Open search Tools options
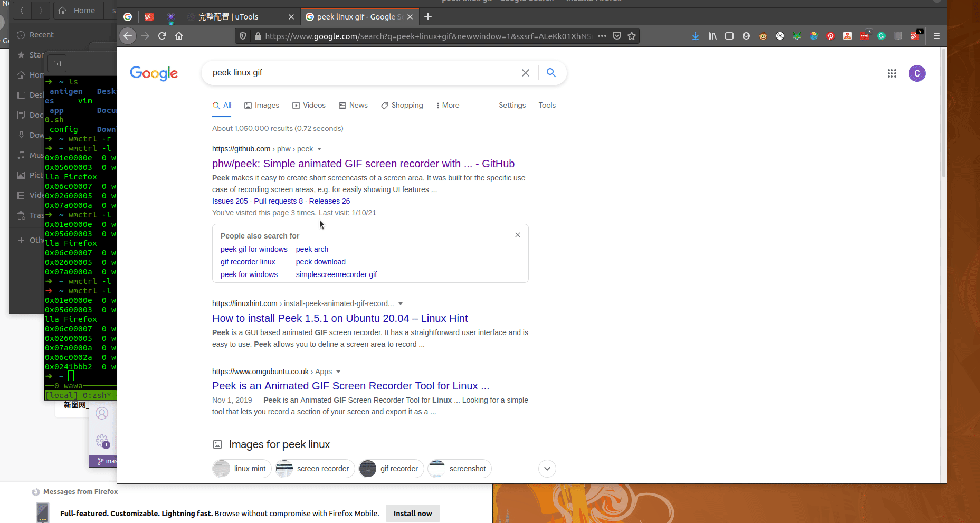Image resolution: width=980 pixels, height=523 pixels. (x=547, y=106)
